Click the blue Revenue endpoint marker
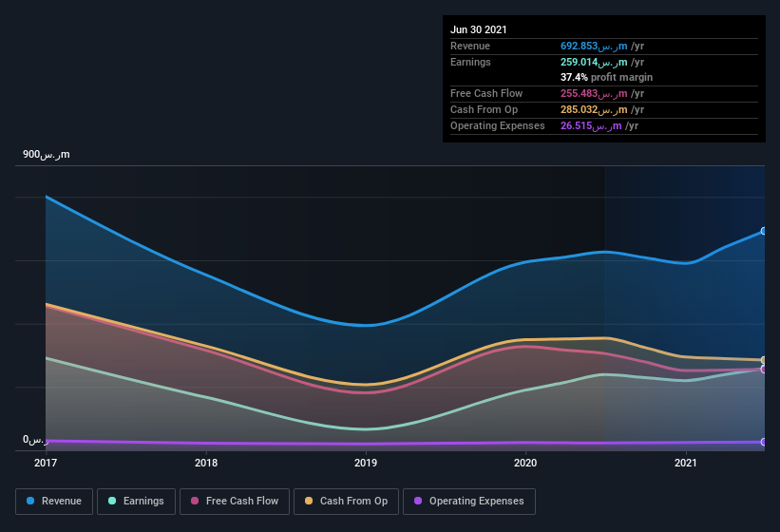This screenshot has height=532, width=780. pyautogui.click(x=764, y=231)
